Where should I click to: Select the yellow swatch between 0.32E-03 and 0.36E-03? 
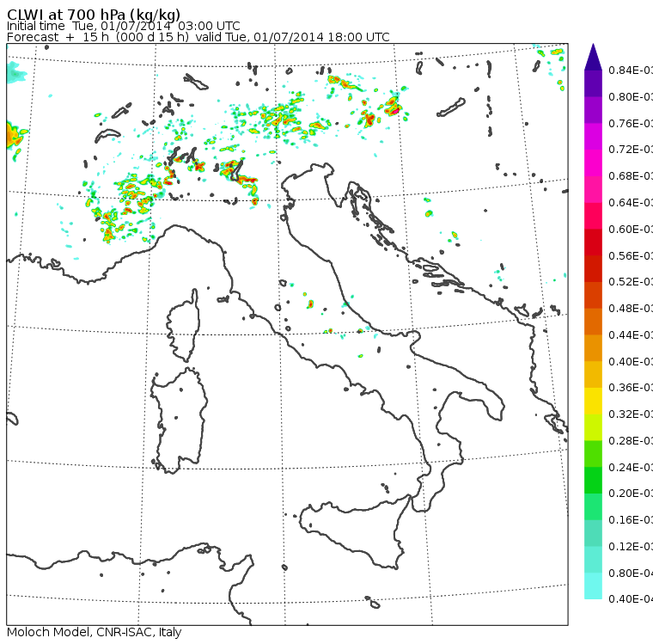tap(593, 401)
